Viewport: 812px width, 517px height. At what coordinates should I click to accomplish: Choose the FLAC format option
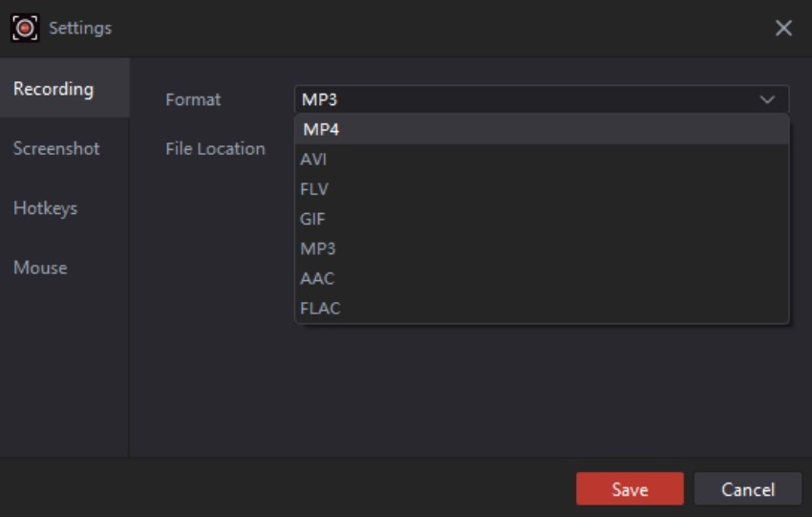[320, 308]
